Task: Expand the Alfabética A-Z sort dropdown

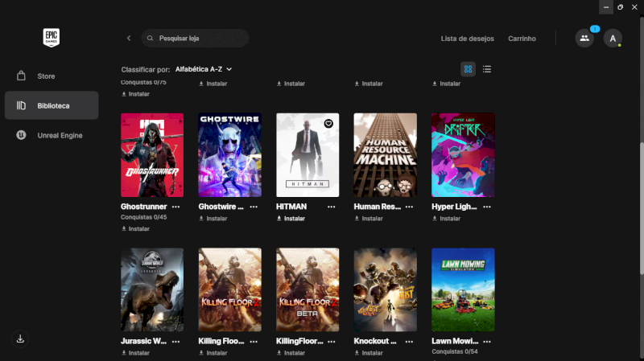Action: tap(204, 69)
